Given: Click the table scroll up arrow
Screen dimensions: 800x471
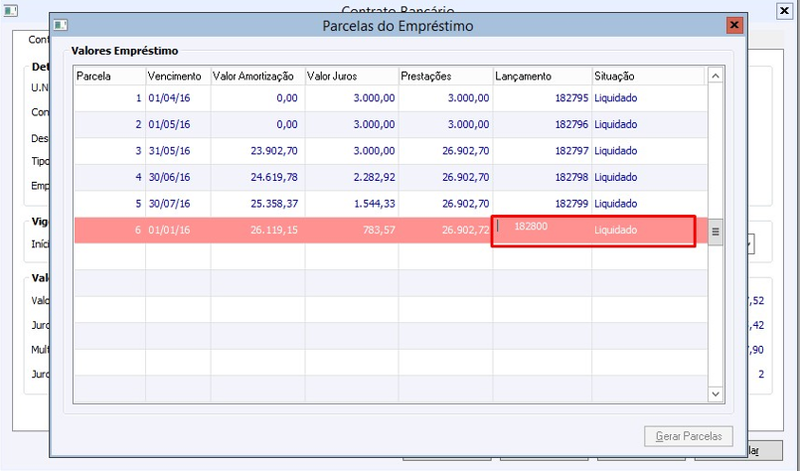Looking at the screenshot, I should point(715,76).
